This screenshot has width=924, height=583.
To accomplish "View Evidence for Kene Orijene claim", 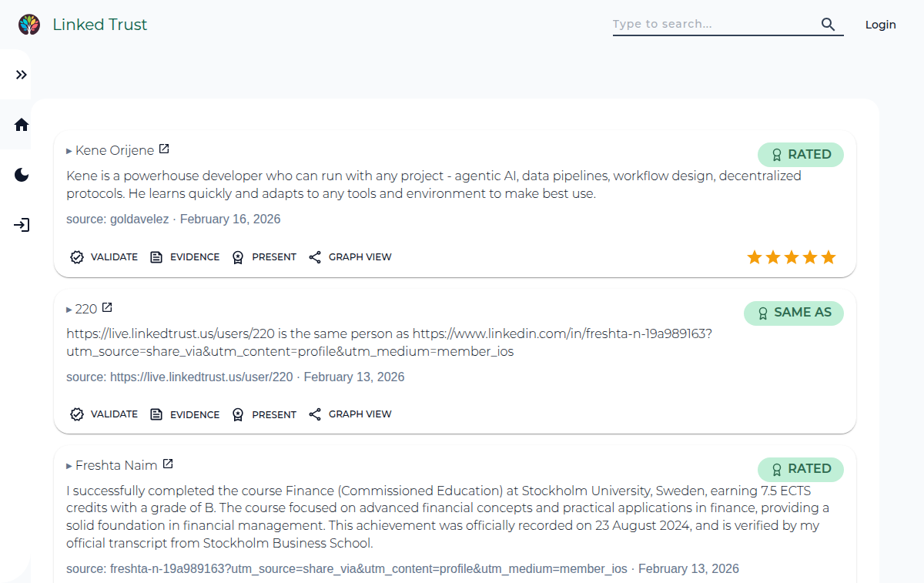I will [x=185, y=257].
